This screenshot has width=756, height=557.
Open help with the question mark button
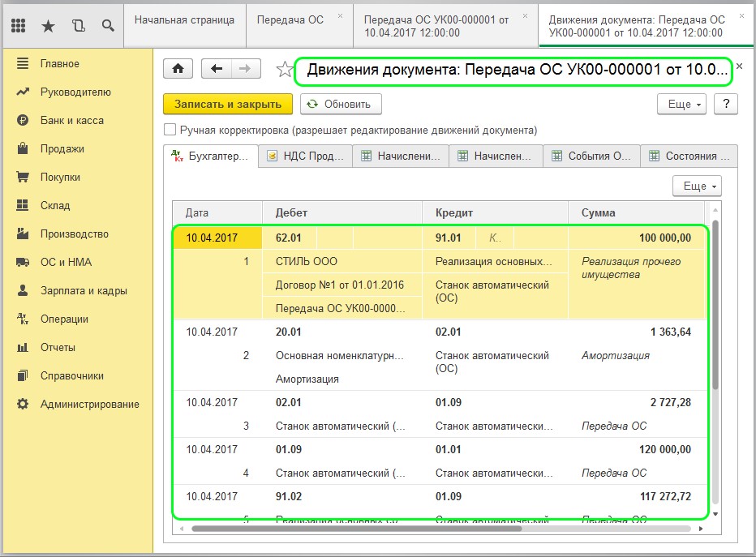click(726, 104)
